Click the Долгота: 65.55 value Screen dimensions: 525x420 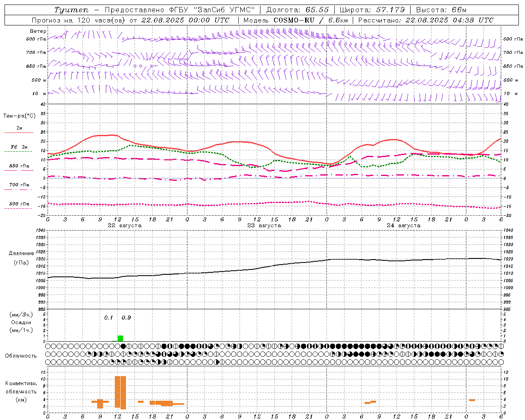pyautogui.click(x=297, y=10)
